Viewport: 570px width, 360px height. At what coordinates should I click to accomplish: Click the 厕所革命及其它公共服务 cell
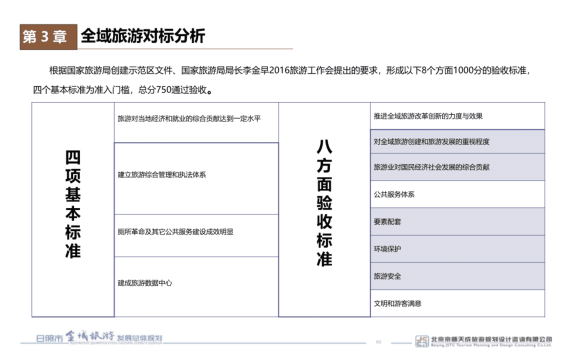click(196, 236)
